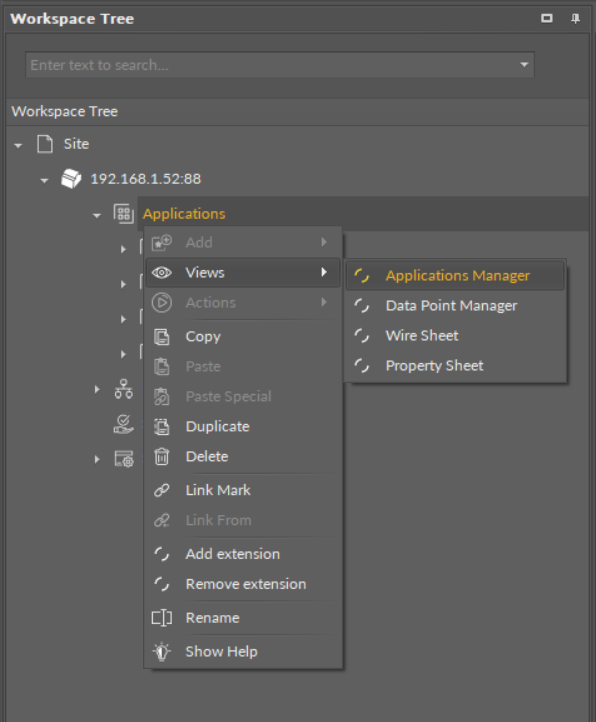Collapse the 192.168.1.52:88 device node
This screenshot has height=722, width=596.
tap(44, 180)
